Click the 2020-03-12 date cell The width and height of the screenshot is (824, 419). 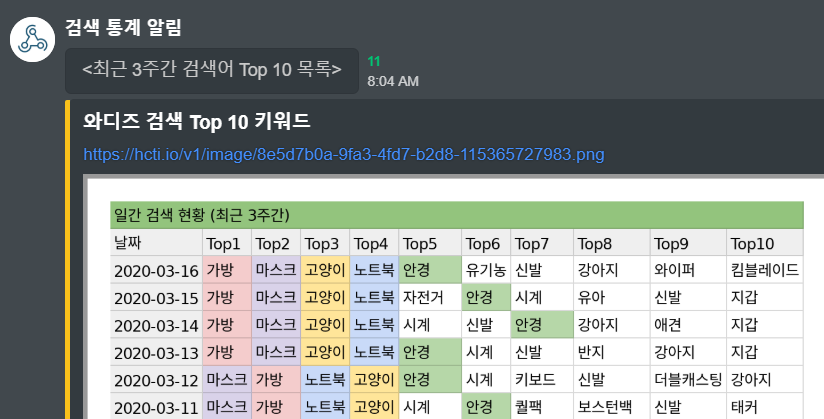pos(156,380)
